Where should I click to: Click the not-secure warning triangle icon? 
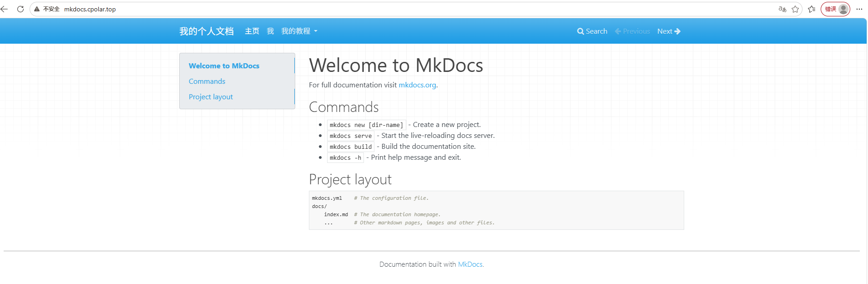(37, 9)
